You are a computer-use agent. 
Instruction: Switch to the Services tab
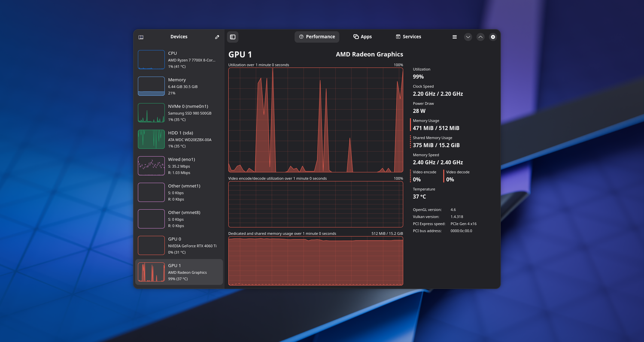click(408, 37)
